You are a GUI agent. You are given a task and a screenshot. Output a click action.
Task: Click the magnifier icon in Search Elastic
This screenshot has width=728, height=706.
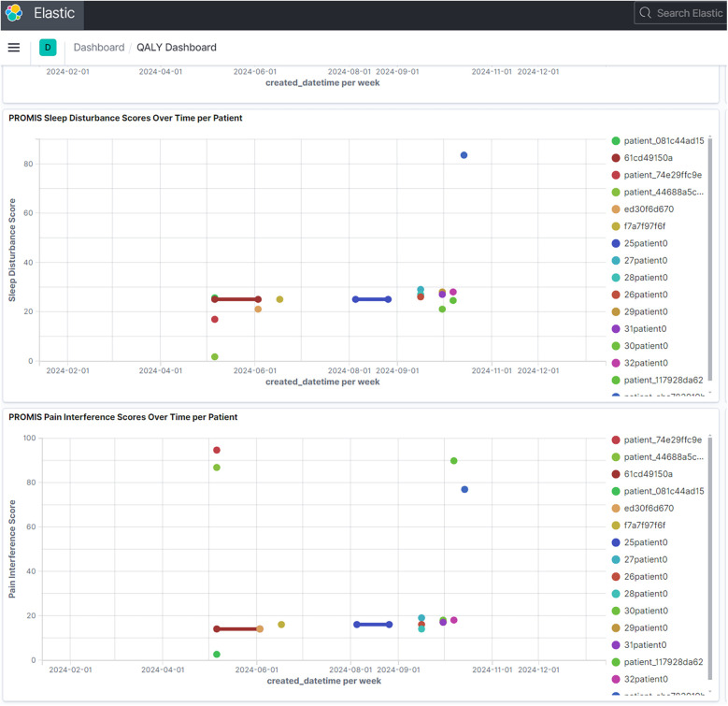(646, 13)
